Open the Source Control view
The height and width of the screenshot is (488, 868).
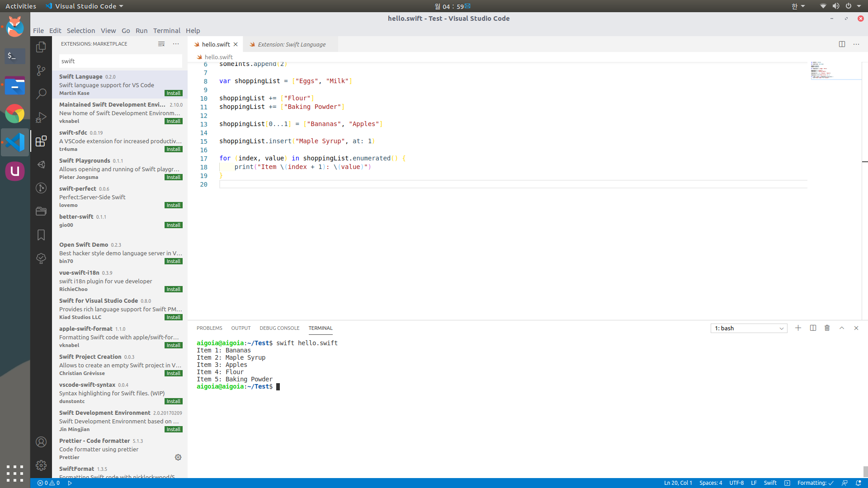(x=41, y=70)
